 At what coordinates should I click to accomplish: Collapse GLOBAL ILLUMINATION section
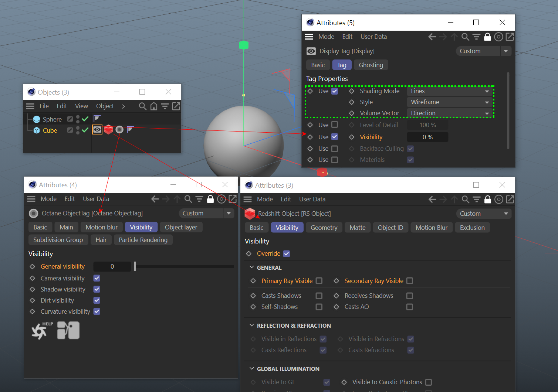(x=252, y=368)
